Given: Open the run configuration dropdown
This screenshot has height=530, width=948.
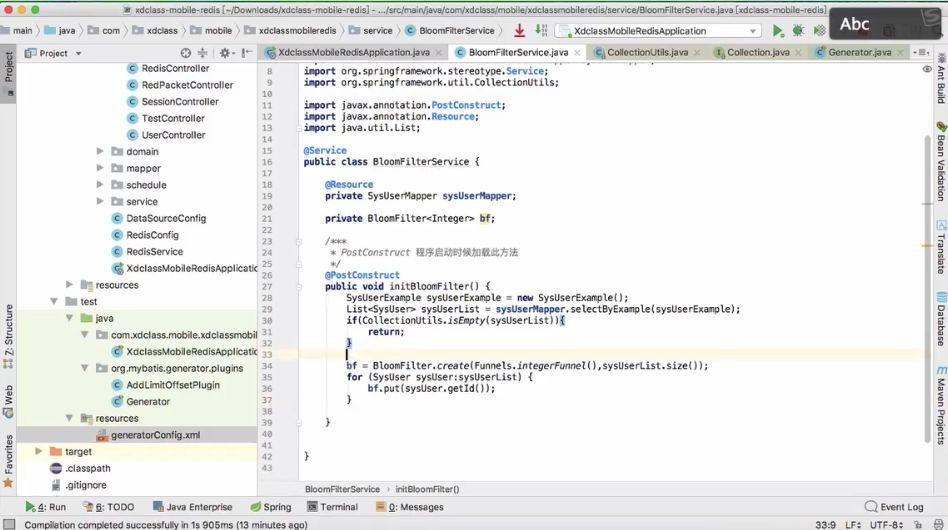Looking at the screenshot, I should (752, 31).
